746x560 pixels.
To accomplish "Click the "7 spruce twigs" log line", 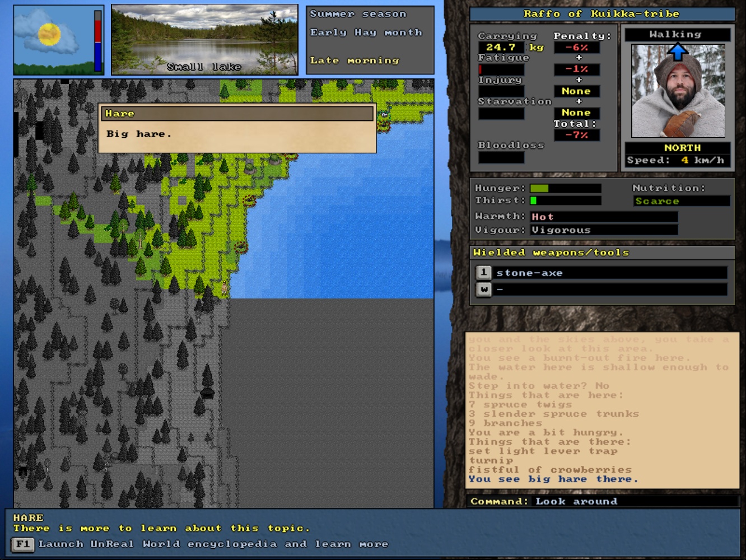I will [x=520, y=404].
